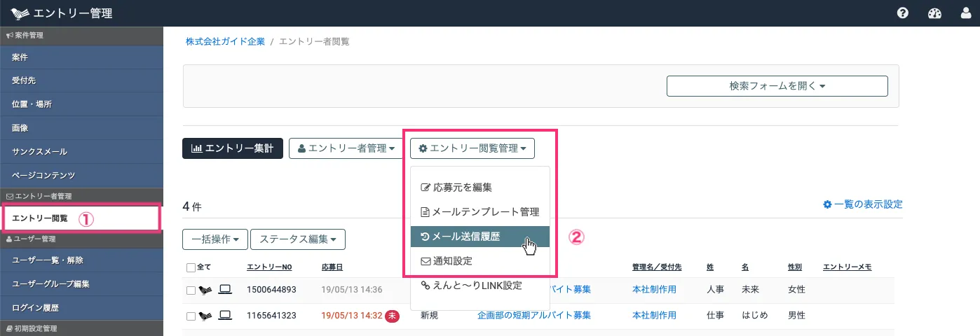Click the エントリー管理 logo icon
Image resolution: width=980 pixels, height=336 pixels.
click(x=20, y=13)
